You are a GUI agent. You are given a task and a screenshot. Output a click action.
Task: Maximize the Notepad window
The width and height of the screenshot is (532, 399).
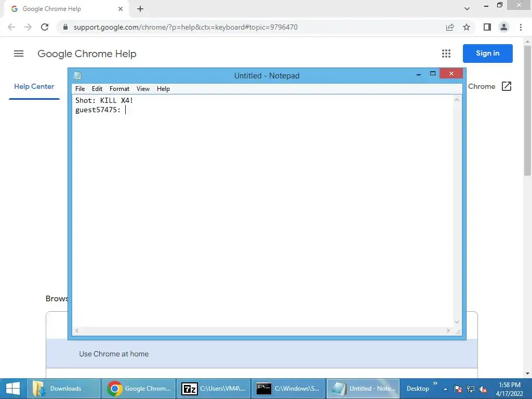tap(433, 74)
